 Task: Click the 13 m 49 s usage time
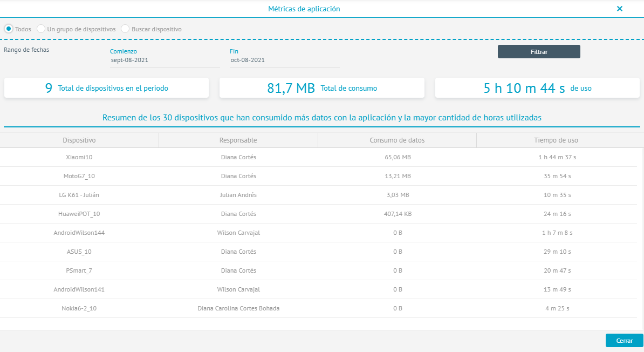[557, 289]
